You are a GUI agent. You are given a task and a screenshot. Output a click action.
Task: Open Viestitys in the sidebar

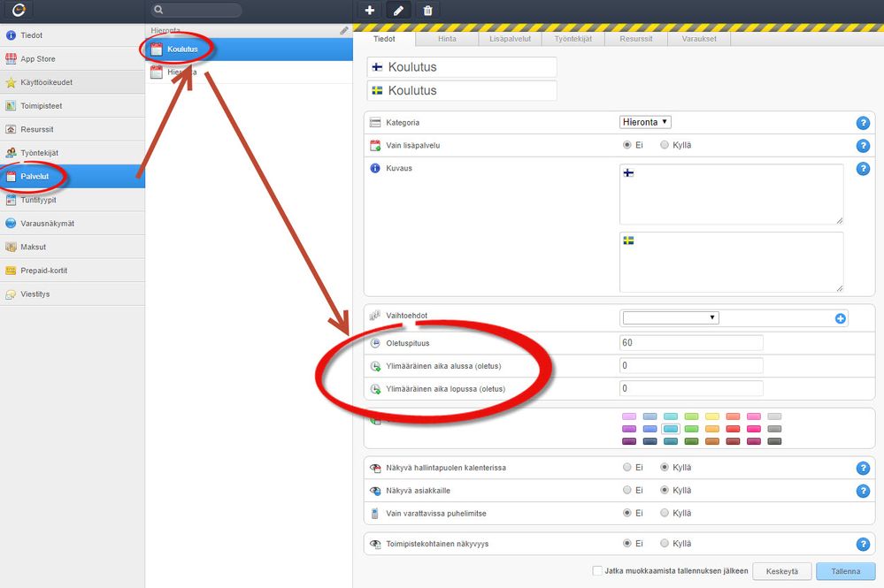pos(73,294)
